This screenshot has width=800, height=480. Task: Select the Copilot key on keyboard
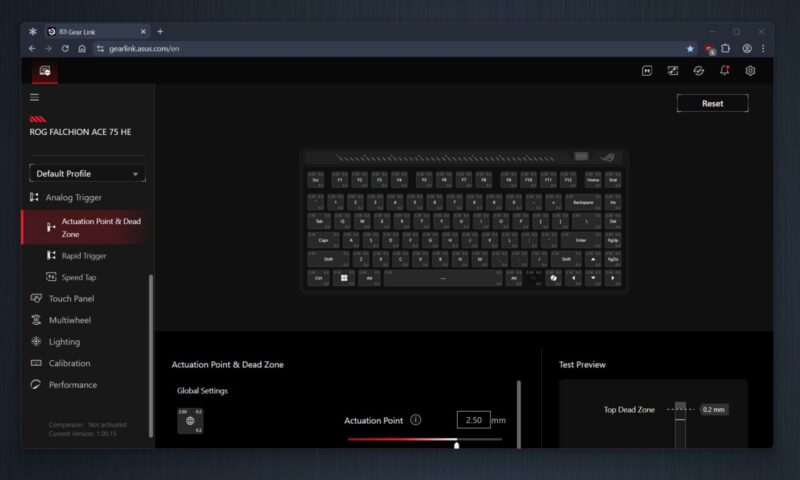coord(553,278)
